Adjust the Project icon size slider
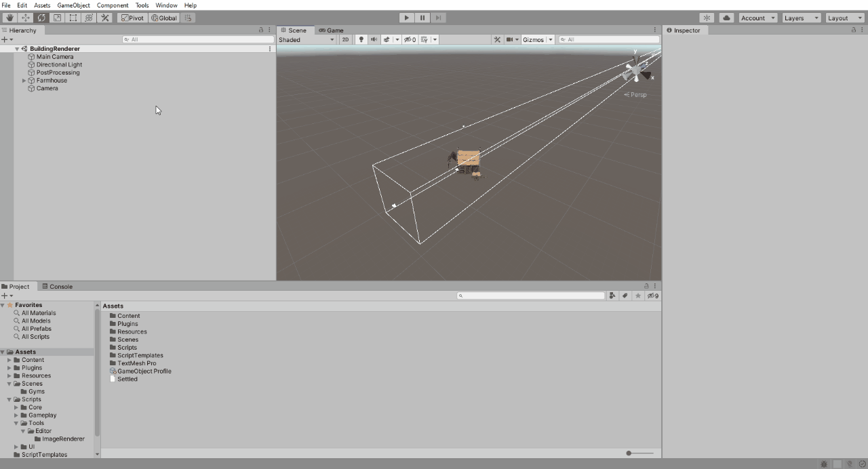Image resolution: width=868 pixels, height=469 pixels. pyautogui.click(x=639, y=453)
